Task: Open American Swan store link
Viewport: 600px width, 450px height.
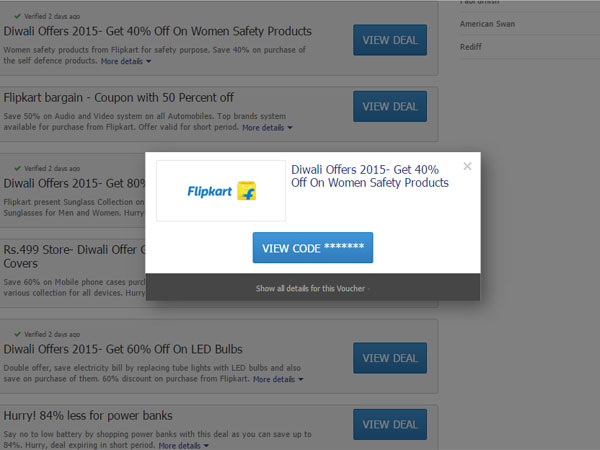Action: (x=487, y=23)
